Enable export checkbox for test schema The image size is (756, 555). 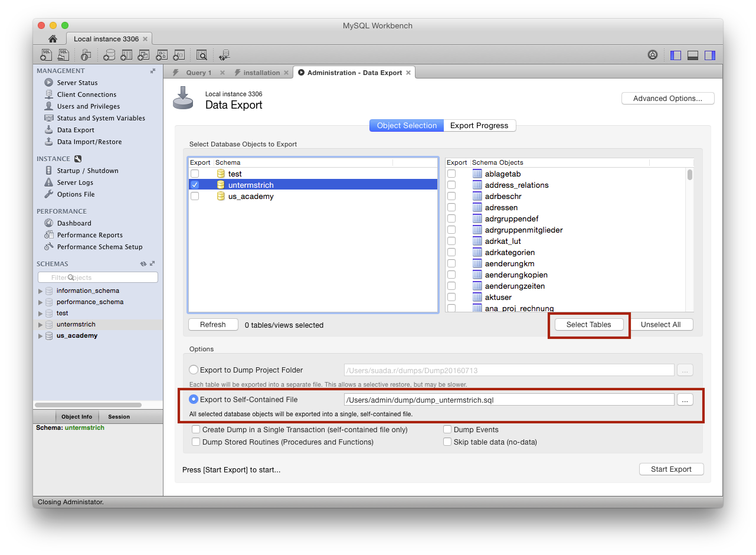195,174
